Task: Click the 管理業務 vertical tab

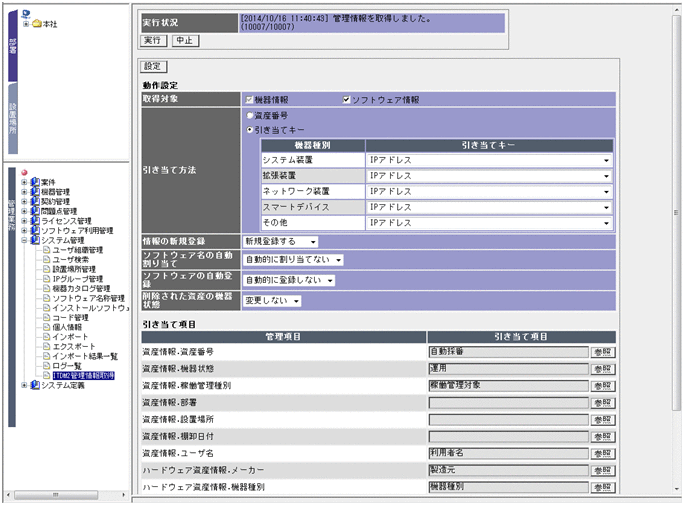Action: coord(12,297)
